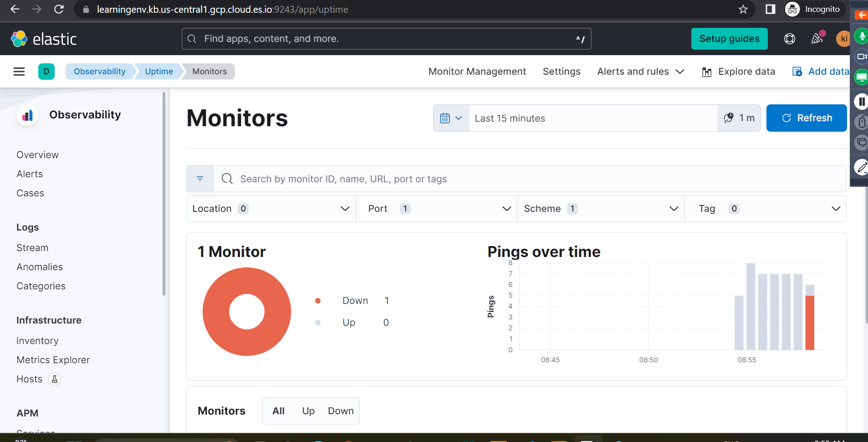Click the D space avatar icon
Image resolution: width=868 pixels, height=442 pixels.
click(x=46, y=72)
